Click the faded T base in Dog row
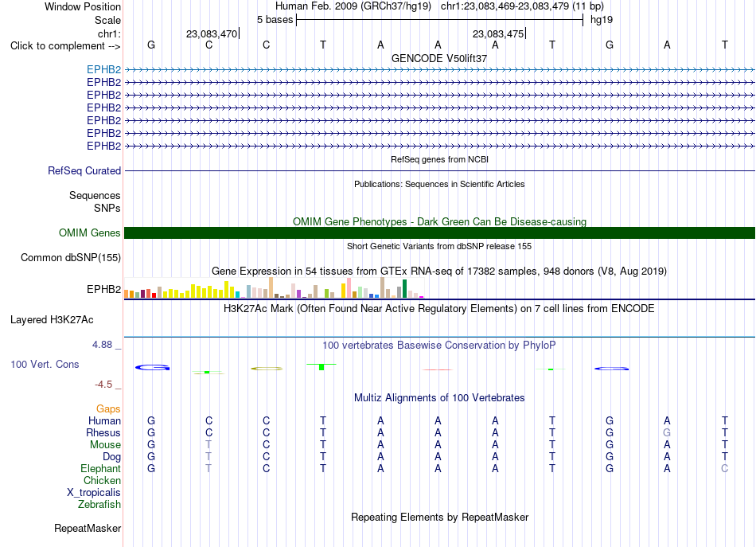756x547 pixels. tap(208, 456)
